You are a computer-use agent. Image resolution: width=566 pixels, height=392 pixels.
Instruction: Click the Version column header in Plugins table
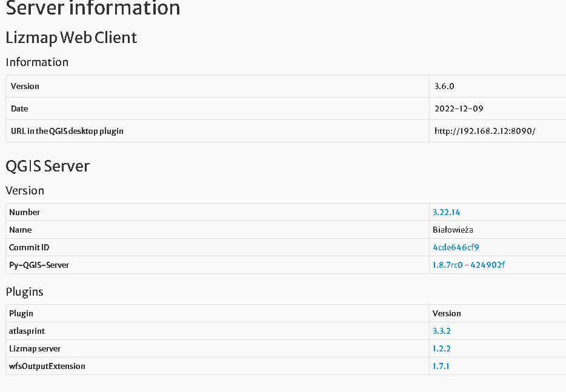point(447,313)
